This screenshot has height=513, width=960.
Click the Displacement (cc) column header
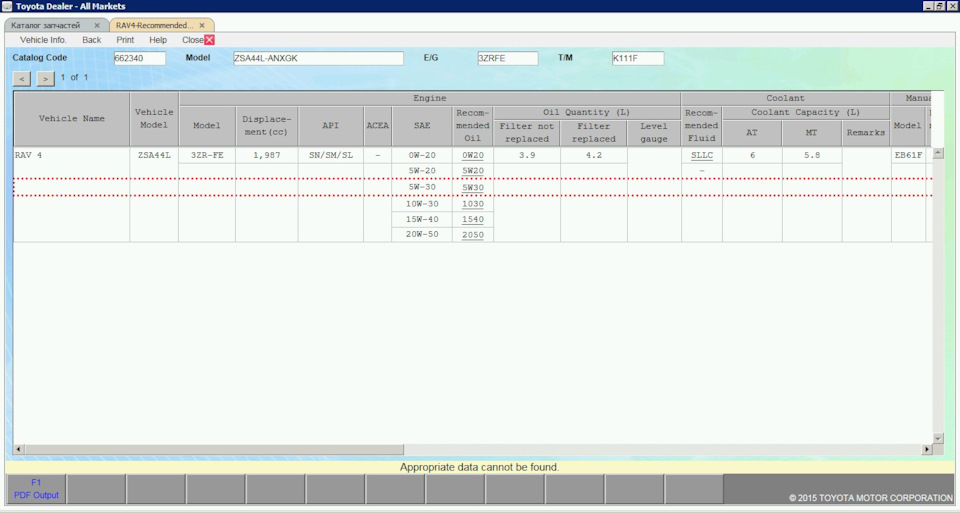point(267,125)
